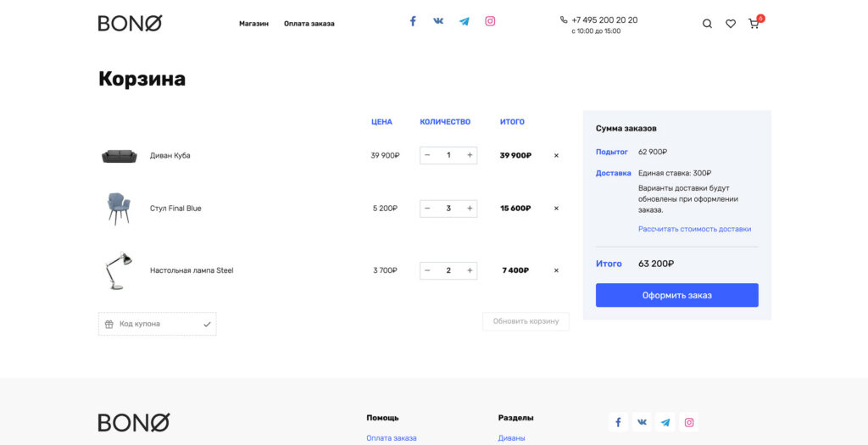The image size is (868, 445).
Task: Click the phone number +7 495 200 20 20
Action: click(x=604, y=20)
